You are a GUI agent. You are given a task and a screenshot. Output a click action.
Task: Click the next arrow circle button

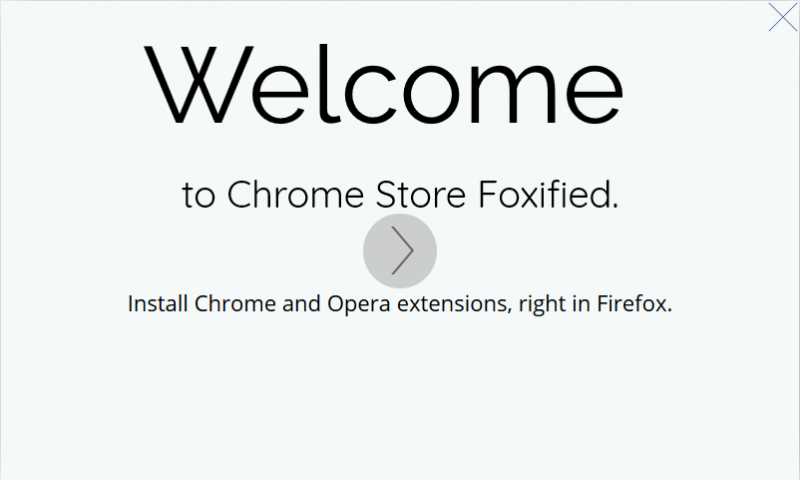400,251
